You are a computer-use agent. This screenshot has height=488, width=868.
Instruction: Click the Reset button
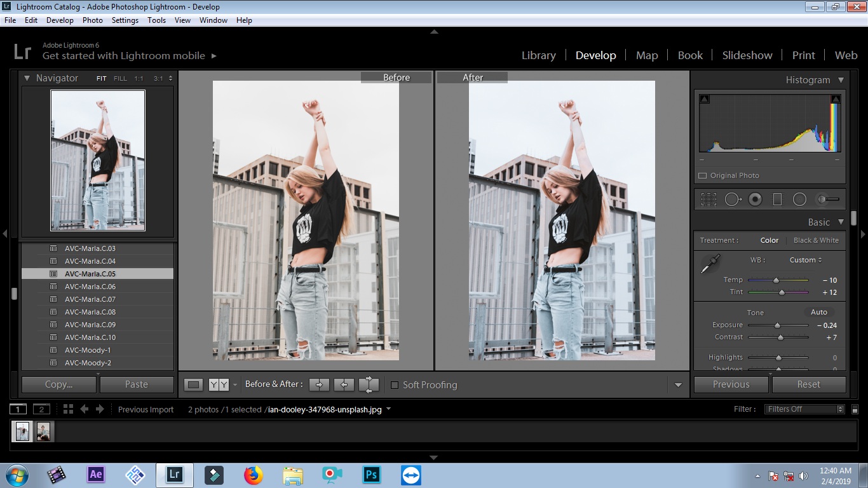coord(809,384)
